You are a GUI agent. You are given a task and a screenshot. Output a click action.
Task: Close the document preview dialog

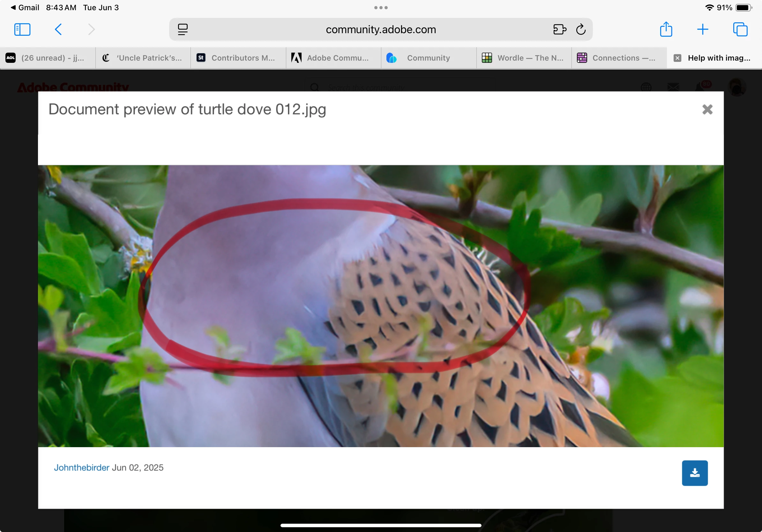pyautogui.click(x=707, y=109)
